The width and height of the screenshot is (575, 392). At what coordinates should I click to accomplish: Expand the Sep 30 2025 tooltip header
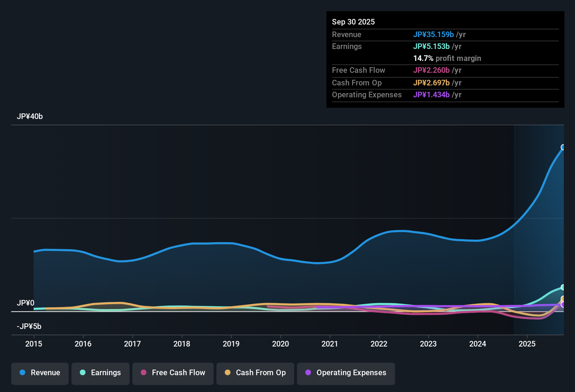[x=353, y=22]
